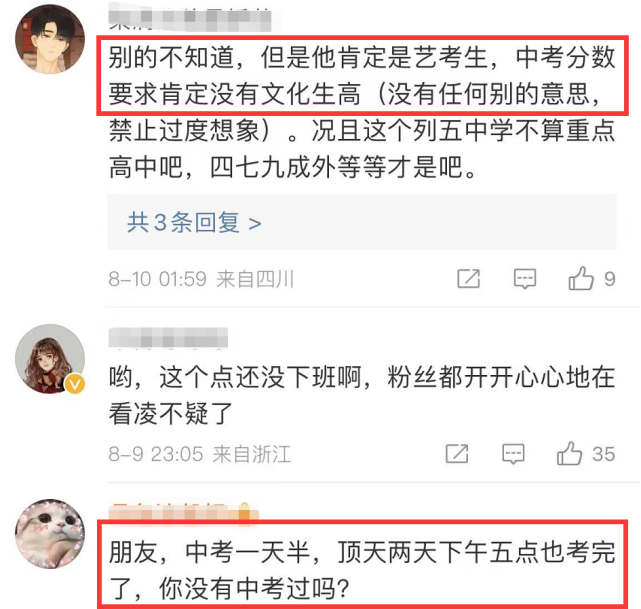This screenshot has height=609, width=641.
Task: Select the comment mentioning 凌不疑
Action: tap(362, 395)
